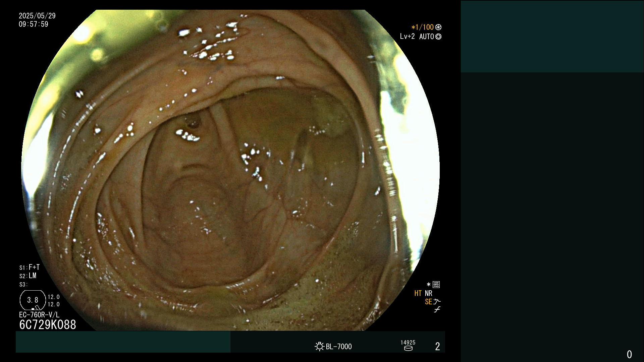Click the AUTO iris mode icon

[x=438, y=37]
